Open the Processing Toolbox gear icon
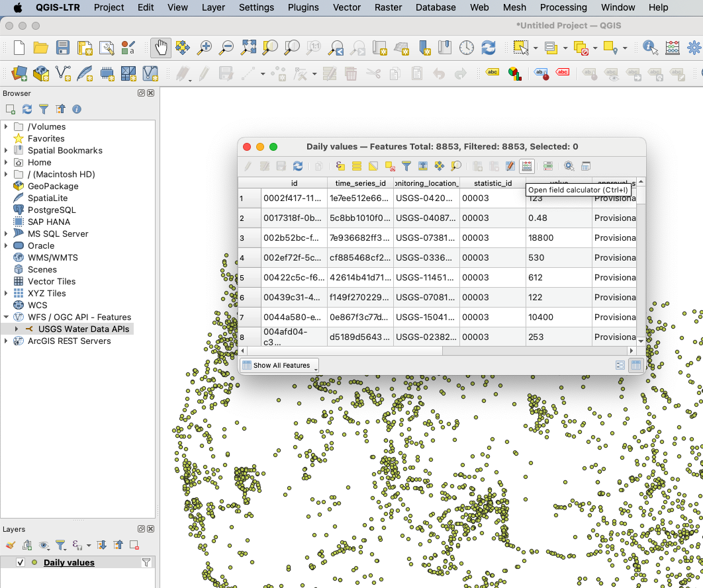Viewport: 703px width, 588px height. pyautogui.click(x=694, y=48)
